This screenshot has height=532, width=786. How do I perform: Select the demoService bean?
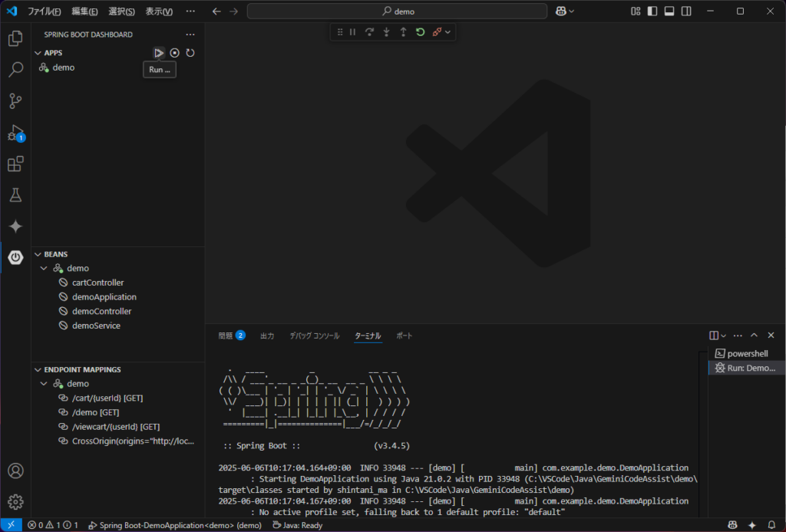tap(117, 325)
